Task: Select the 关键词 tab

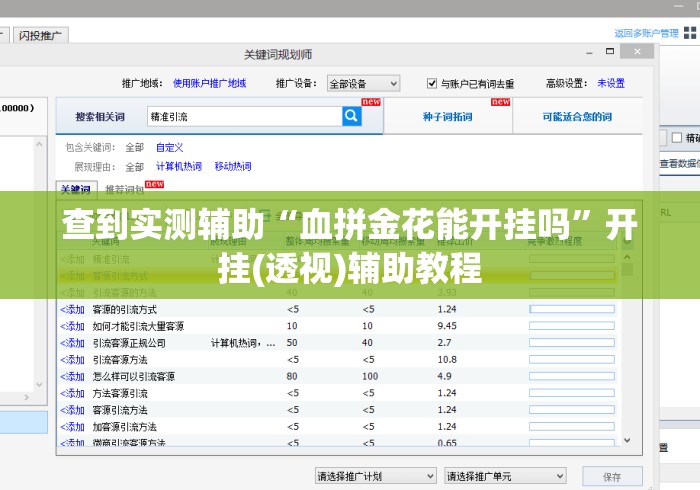Action: coord(76,189)
